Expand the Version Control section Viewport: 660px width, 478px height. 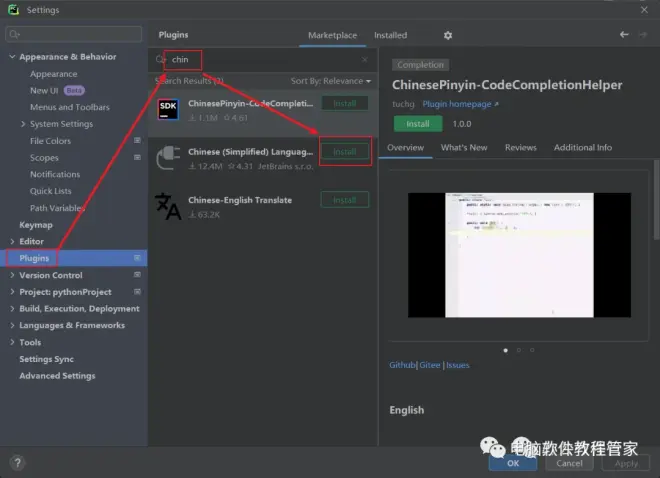coord(12,275)
